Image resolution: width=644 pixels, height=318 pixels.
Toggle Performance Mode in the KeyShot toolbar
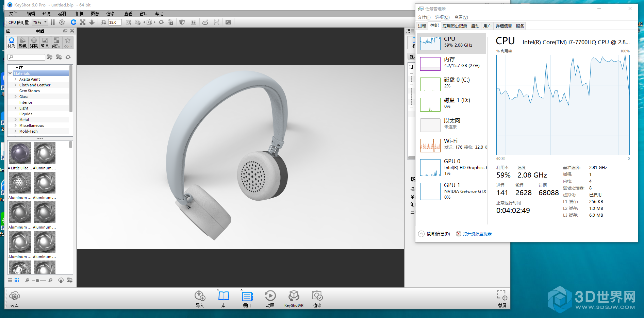click(x=62, y=22)
